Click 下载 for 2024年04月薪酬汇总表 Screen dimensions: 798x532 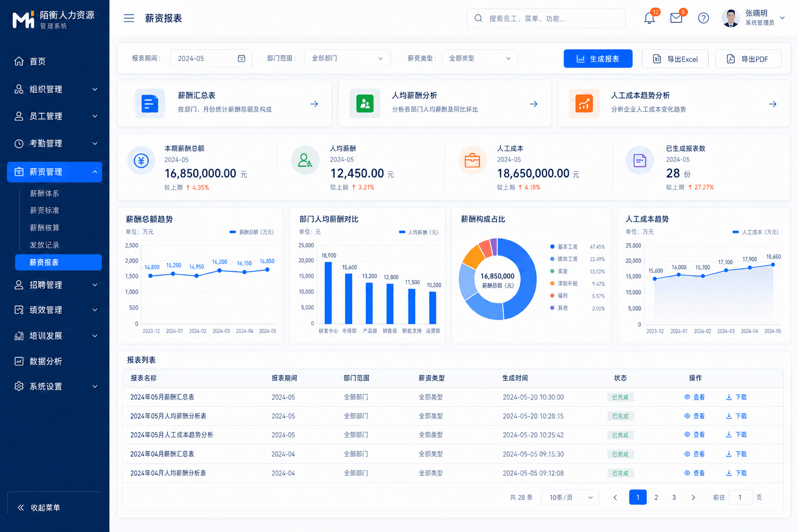(x=736, y=454)
